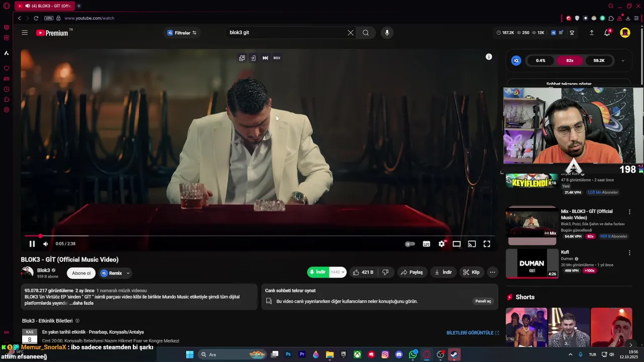Image resolution: width=644 pixels, height=362 pixels.
Task: Open BİLETLERİ GÖRÜNTÜLE tickets link
Action: [472, 333]
